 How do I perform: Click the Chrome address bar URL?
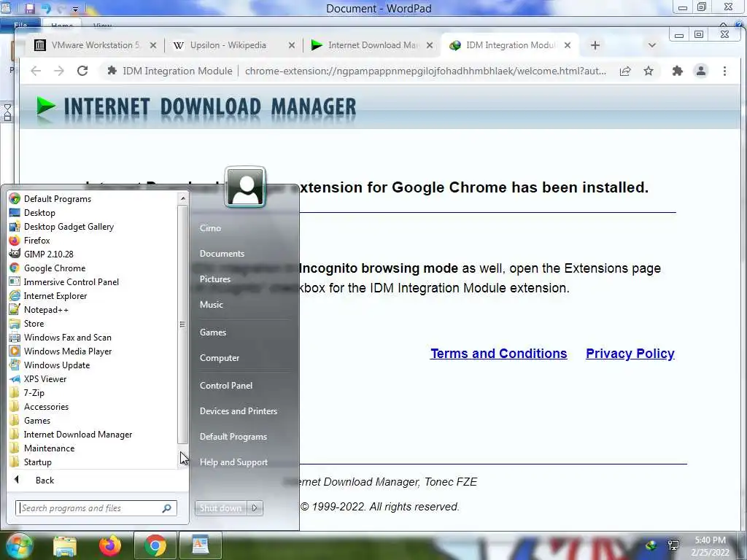click(x=425, y=71)
